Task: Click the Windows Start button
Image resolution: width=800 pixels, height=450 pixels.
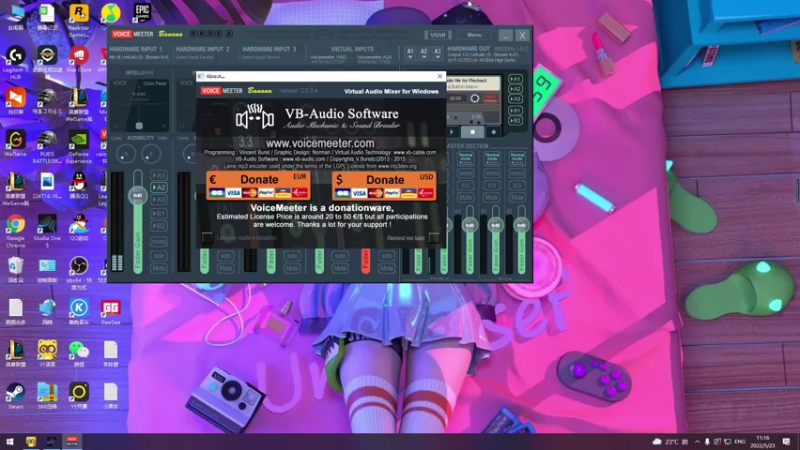Action: 10,441
